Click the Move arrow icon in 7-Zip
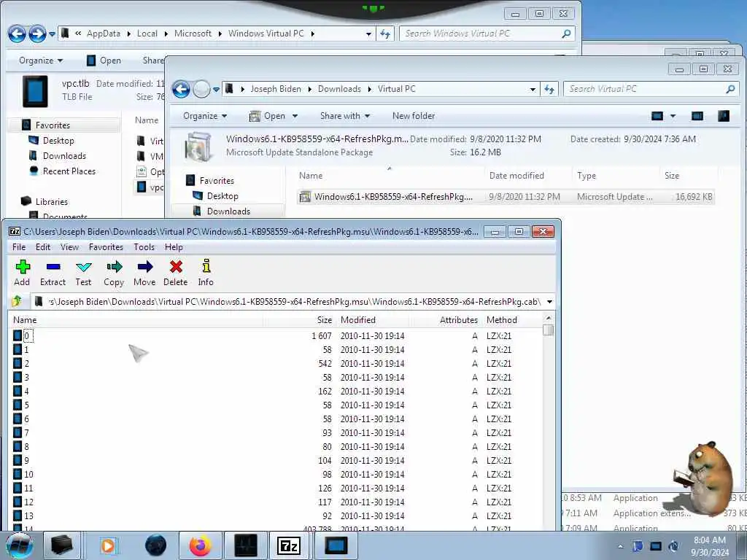747x560 pixels. 145,267
